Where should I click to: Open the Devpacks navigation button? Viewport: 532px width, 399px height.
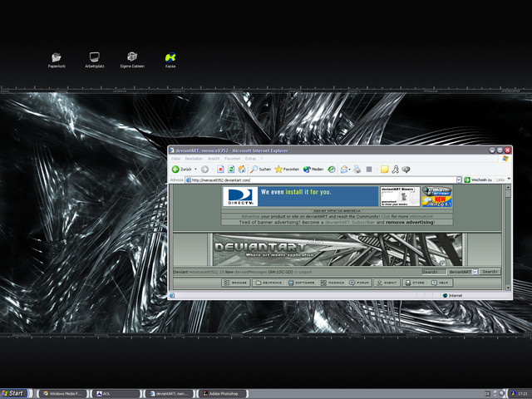click(x=268, y=283)
